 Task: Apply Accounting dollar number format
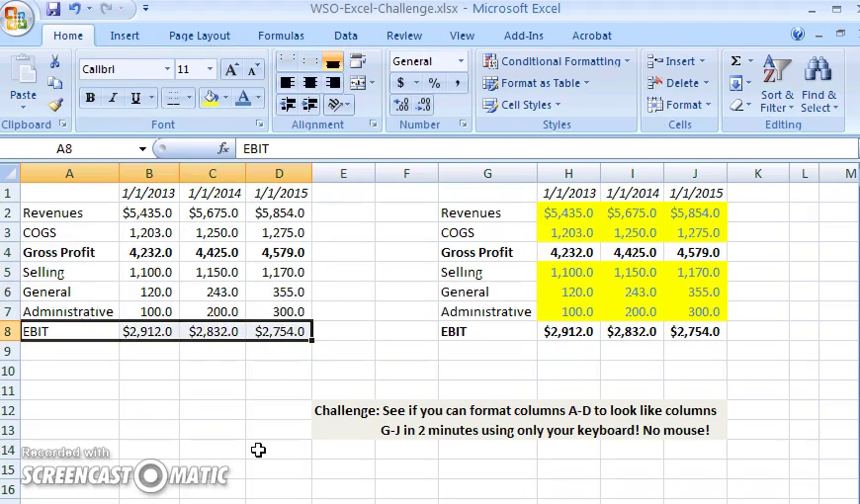(401, 83)
